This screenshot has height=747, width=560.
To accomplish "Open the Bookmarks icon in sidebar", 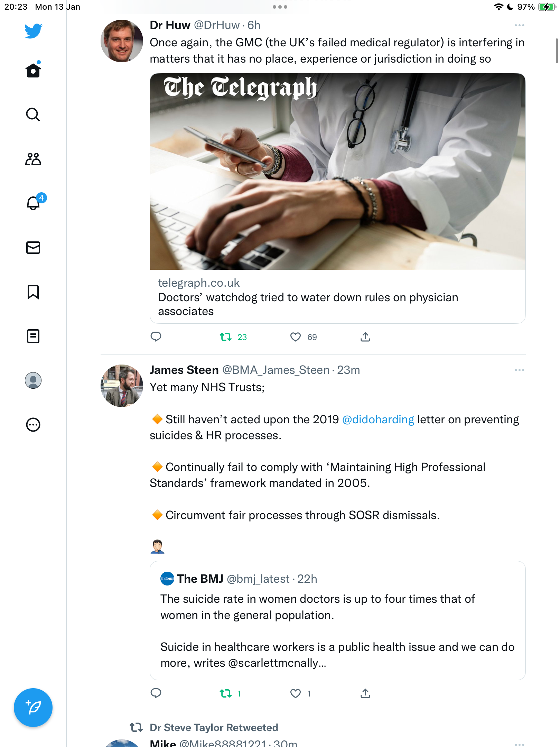I will point(33,292).
